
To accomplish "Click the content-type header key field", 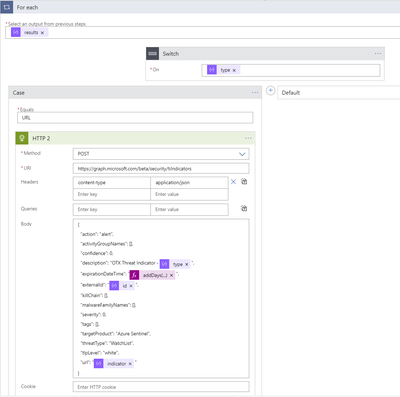I will tap(112, 183).
